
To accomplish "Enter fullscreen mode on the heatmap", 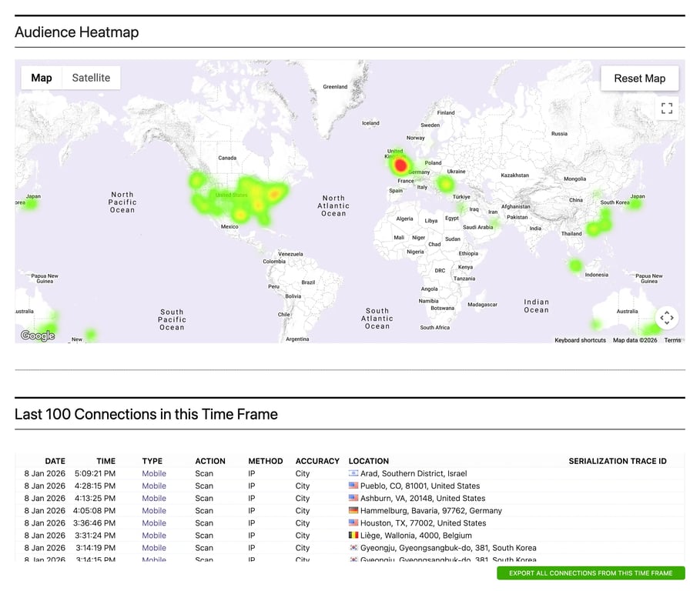I will click(667, 108).
